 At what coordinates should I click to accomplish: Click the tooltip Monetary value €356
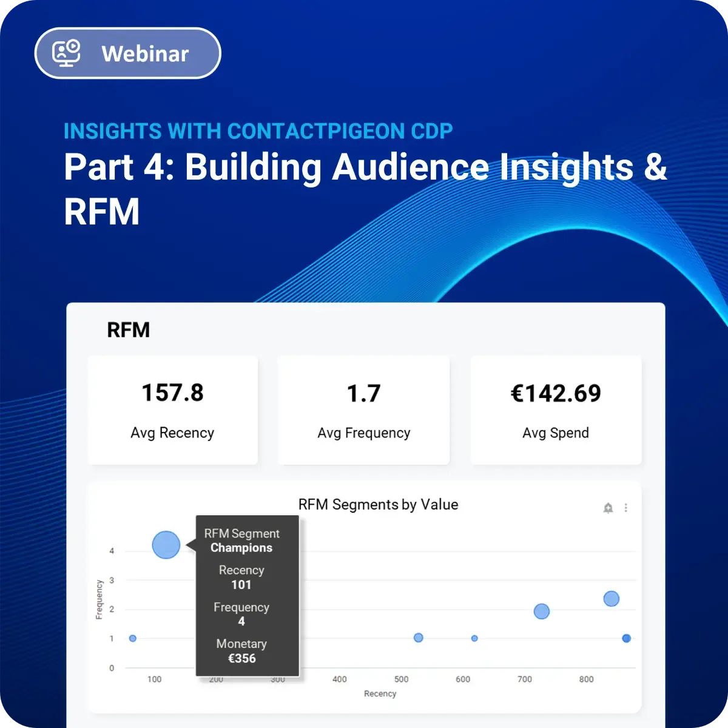(x=241, y=658)
